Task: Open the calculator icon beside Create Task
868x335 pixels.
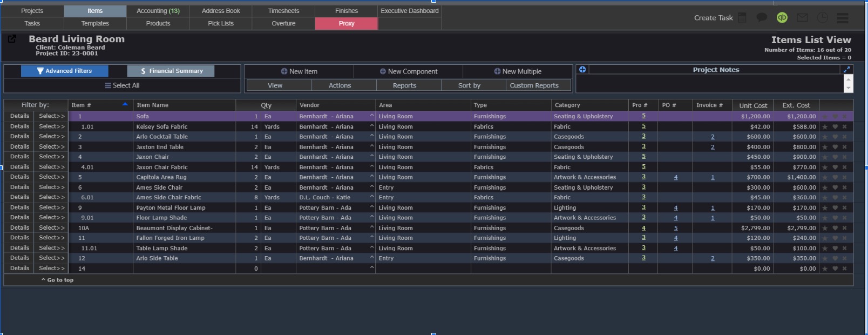Action: [x=742, y=18]
